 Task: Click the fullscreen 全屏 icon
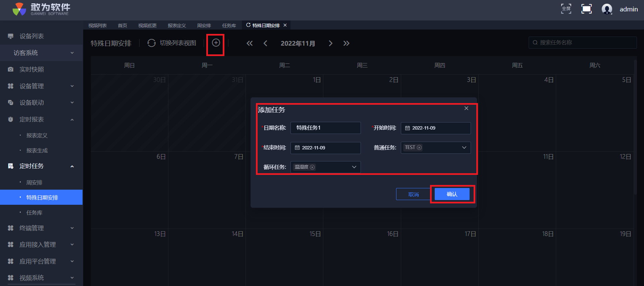click(x=566, y=9)
